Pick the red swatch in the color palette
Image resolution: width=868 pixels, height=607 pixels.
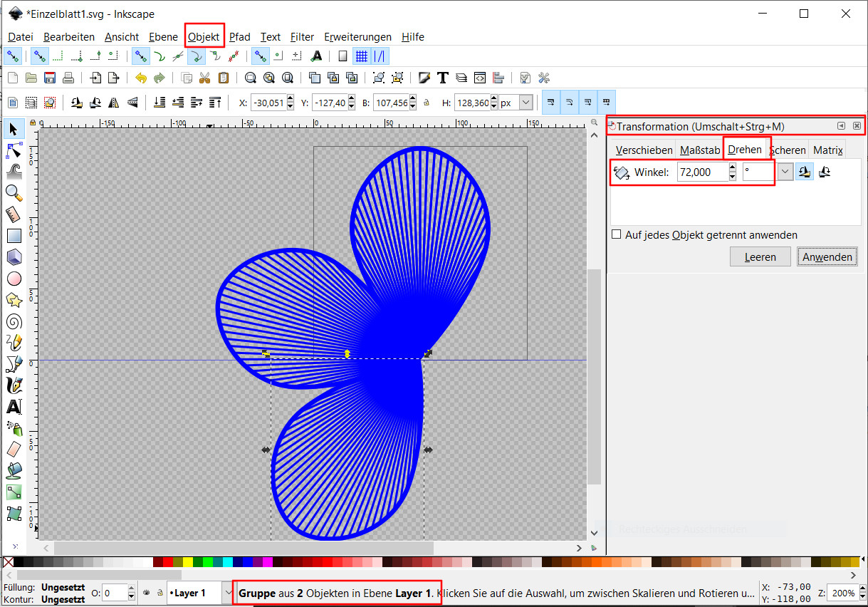click(x=168, y=562)
